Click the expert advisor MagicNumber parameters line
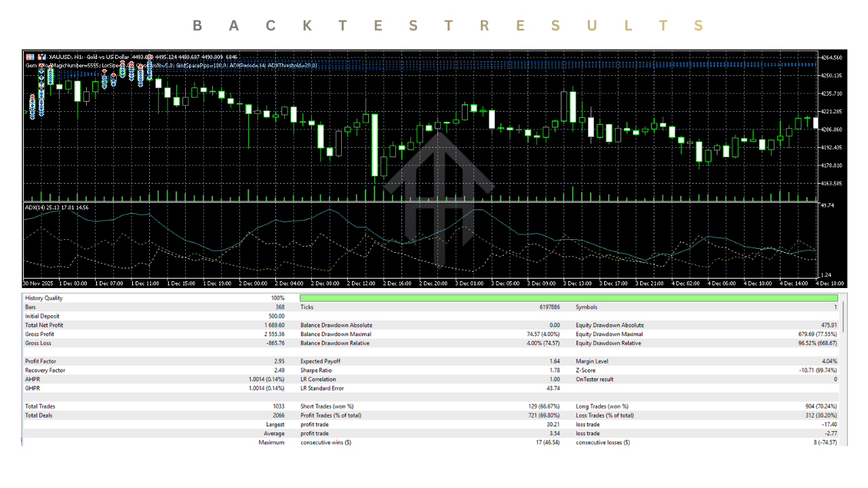868x488 pixels. (x=170, y=66)
